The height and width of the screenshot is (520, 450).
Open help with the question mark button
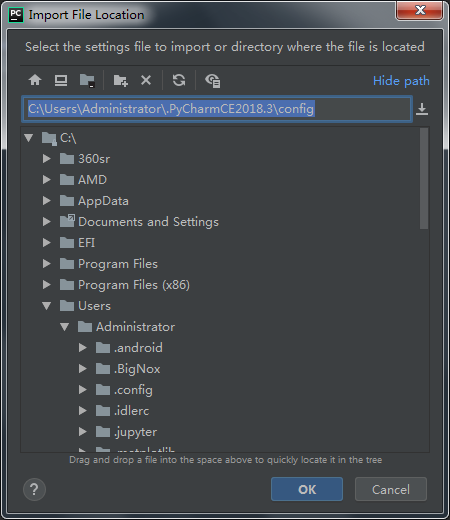point(34,489)
